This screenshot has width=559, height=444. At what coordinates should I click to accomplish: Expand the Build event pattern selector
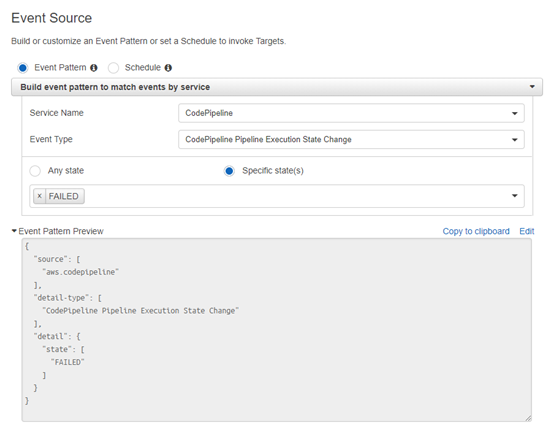tap(277, 87)
